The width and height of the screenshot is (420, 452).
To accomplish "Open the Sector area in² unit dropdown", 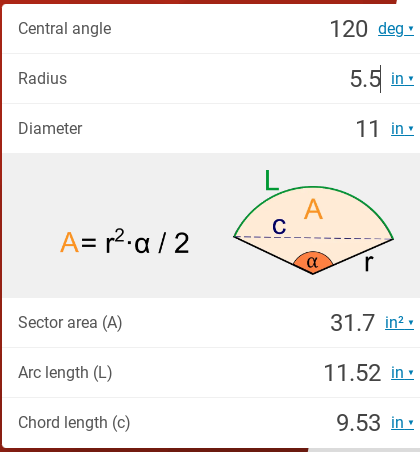I will click(399, 323).
